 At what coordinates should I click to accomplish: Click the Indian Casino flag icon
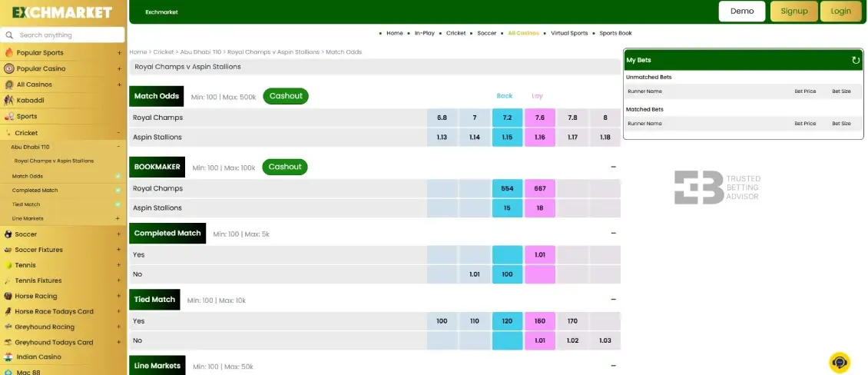(8, 357)
